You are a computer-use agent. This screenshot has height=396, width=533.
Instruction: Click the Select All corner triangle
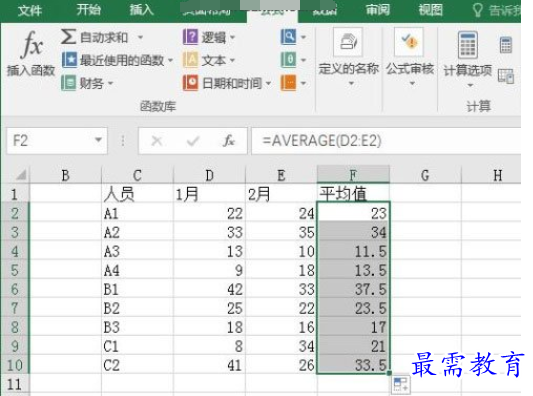(21, 175)
